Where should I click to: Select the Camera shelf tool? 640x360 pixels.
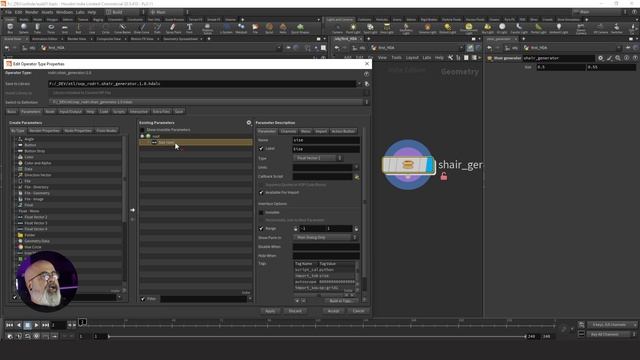337,28
